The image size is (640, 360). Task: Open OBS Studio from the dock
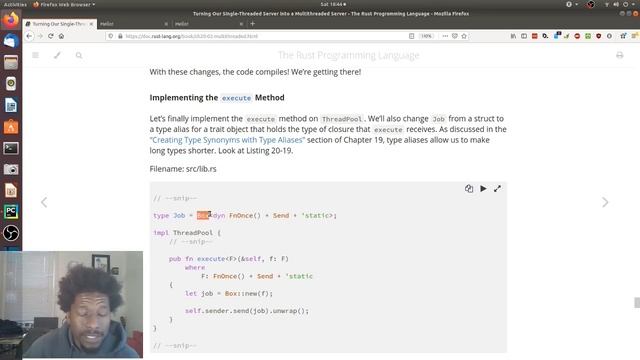click(x=11, y=233)
